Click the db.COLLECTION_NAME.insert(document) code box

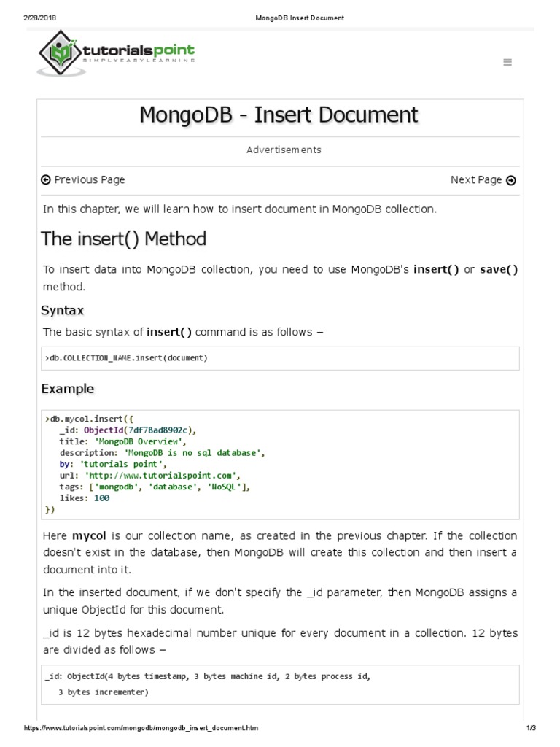pos(280,358)
